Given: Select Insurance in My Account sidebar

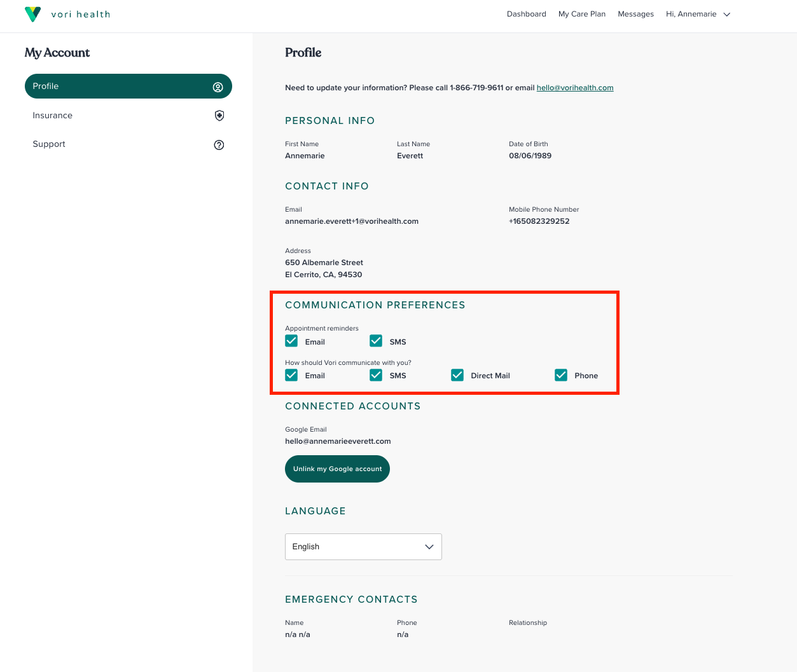Looking at the screenshot, I should (x=53, y=116).
